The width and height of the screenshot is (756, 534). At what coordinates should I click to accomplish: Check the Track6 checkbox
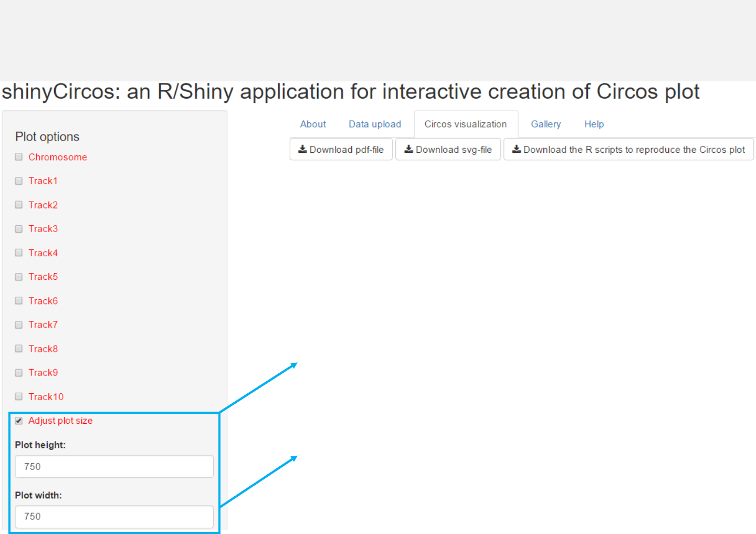19,300
